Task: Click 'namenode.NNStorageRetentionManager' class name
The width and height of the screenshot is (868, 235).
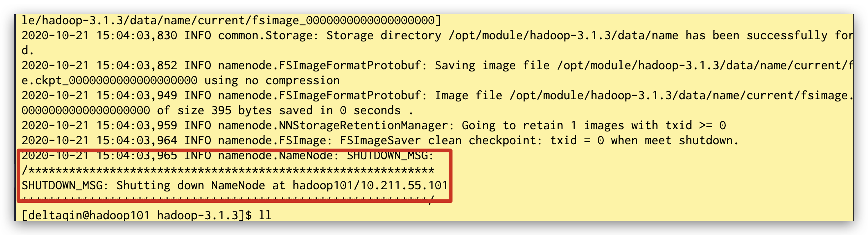Action: click(x=333, y=126)
